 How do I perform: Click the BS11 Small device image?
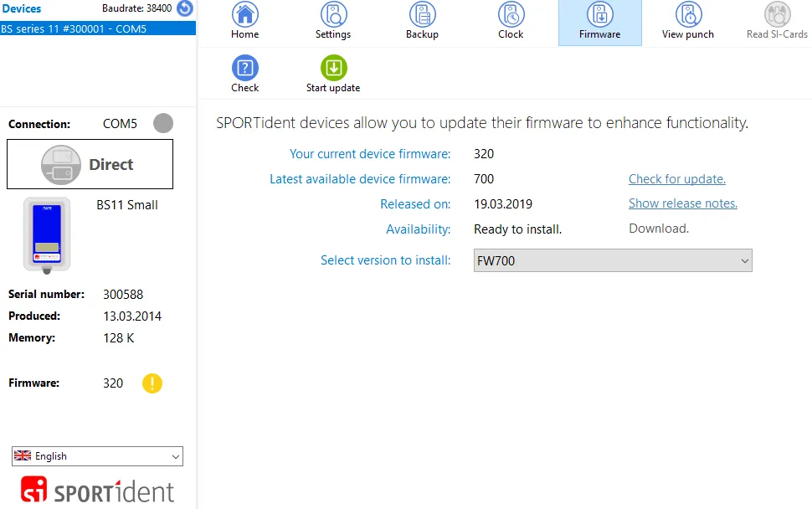47,235
